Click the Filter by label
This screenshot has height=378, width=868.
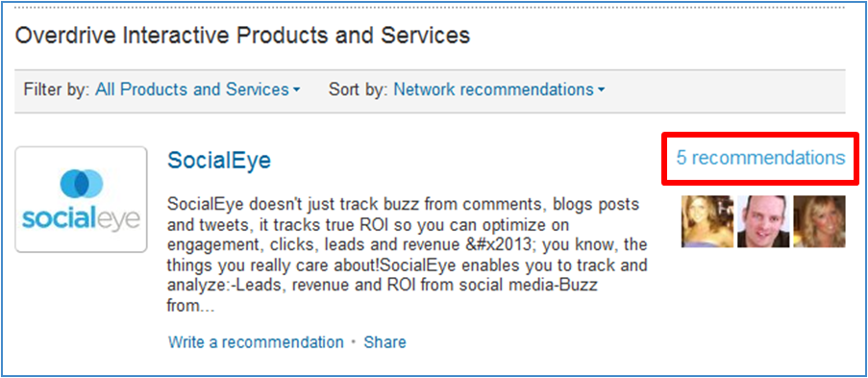[57, 89]
